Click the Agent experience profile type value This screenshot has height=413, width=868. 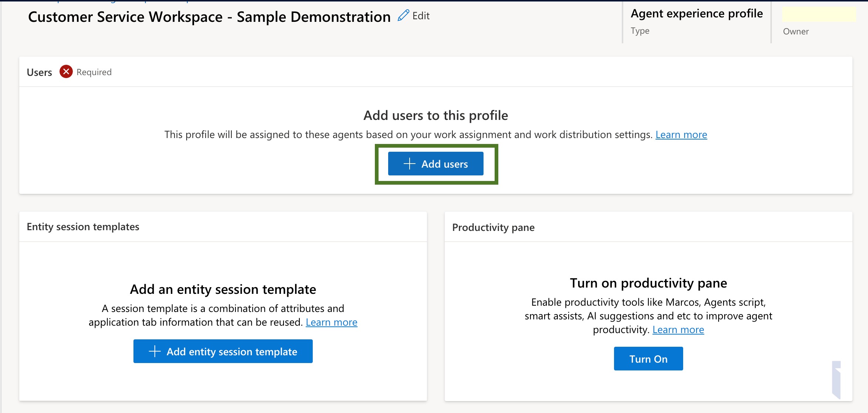click(696, 14)
